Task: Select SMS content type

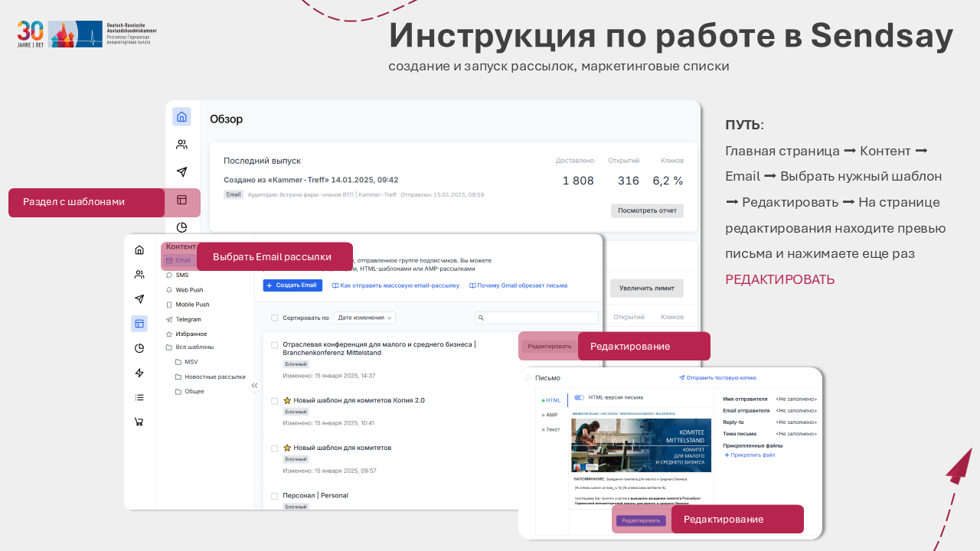Action: coord(181,275)
